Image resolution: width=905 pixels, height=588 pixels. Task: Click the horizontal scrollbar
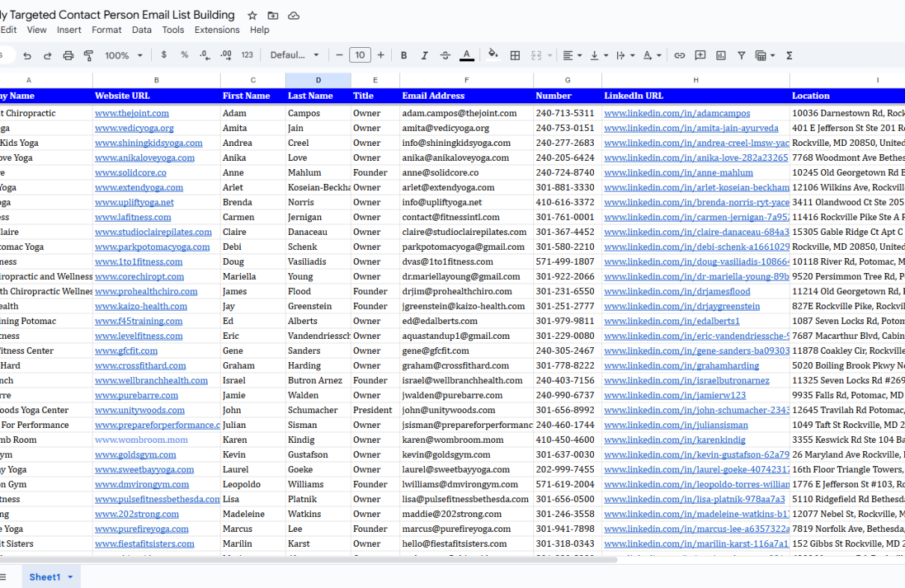pyautogui.click(x=308, y=559)
